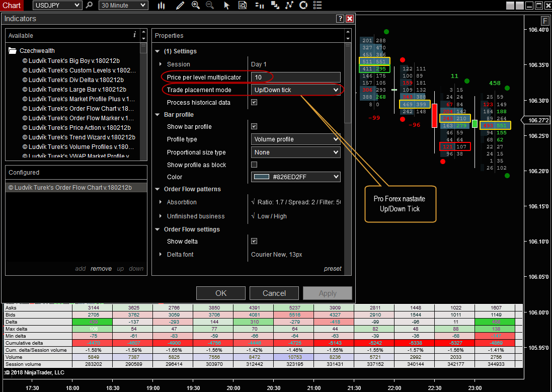Image resolution: width=552 pixels, height=392 pixels.
Task: Open the chart properties list icon
Action: pos(317,5)
